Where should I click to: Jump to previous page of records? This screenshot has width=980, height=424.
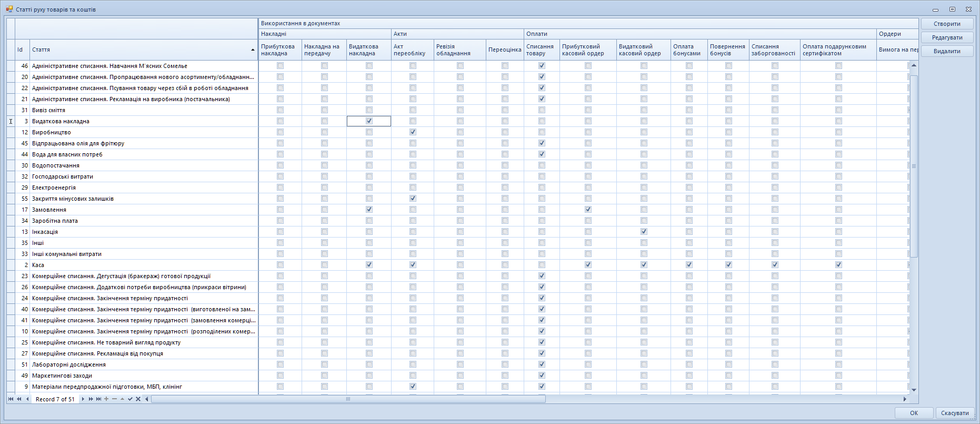click(19, 399)
